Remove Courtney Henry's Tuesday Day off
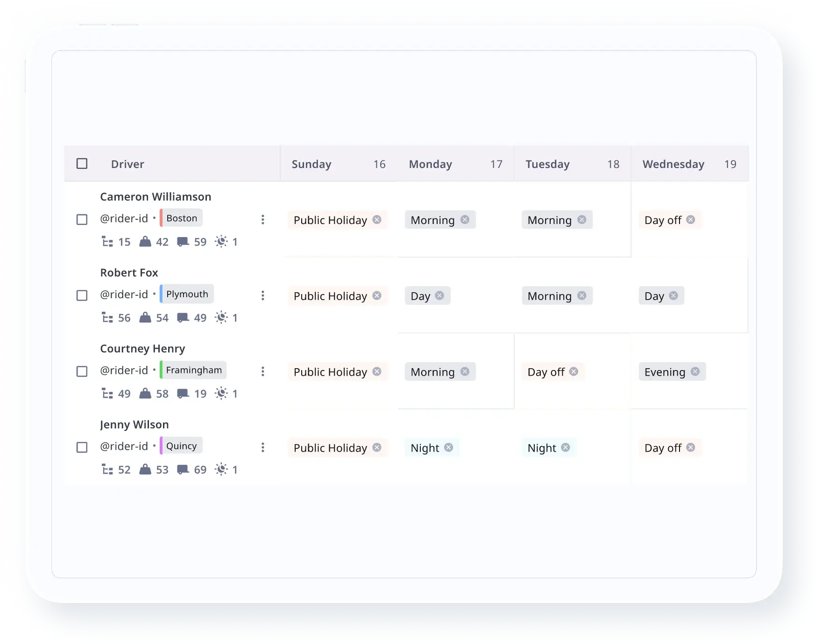821x644 pixels. click(574, 371)
